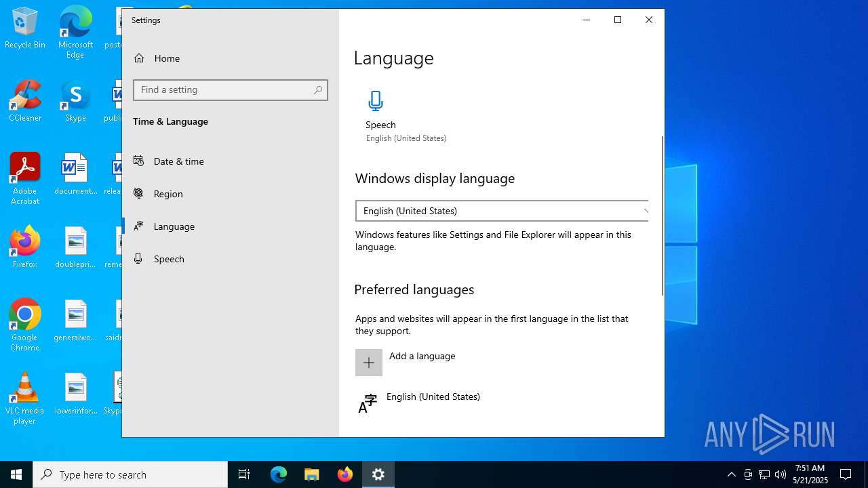Select the Adobe Acrobat desktop icon
868x488 pixels.
25,179
